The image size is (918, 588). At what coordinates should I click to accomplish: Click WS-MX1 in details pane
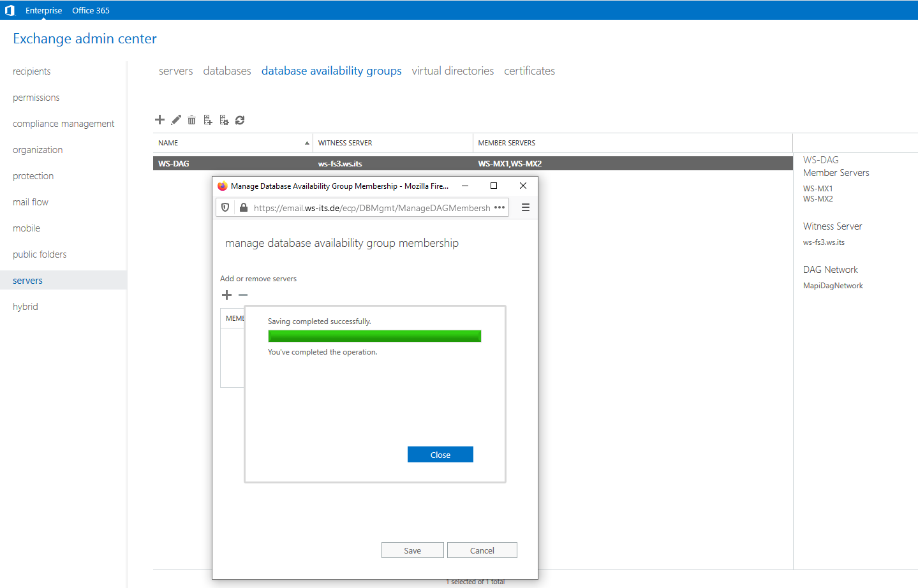(x=818, y=189)
